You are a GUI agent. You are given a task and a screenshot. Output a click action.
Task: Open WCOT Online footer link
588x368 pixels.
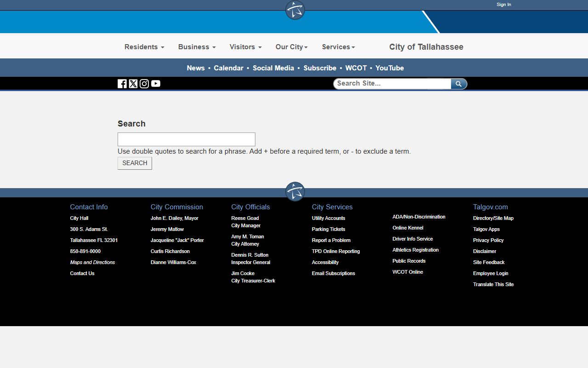[x=408, y=272]
